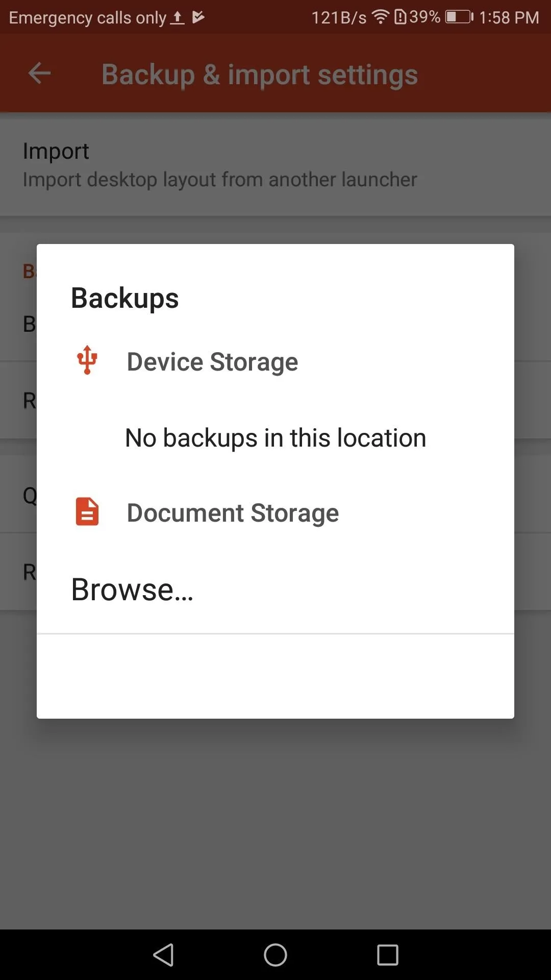This screenshot has width=551, height=980.
Task: Open Browse... for backup files
Action: tap(275, 590)
